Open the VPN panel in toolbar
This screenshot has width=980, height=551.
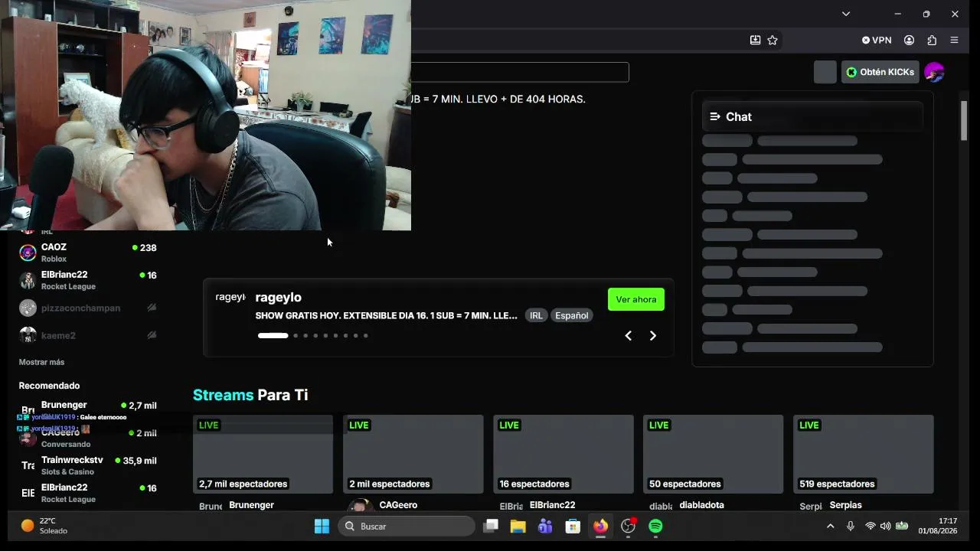877,40
